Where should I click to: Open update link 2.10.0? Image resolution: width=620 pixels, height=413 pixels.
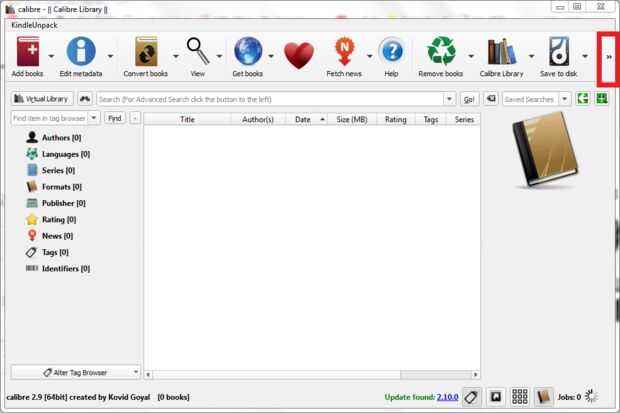pos(447,397)
